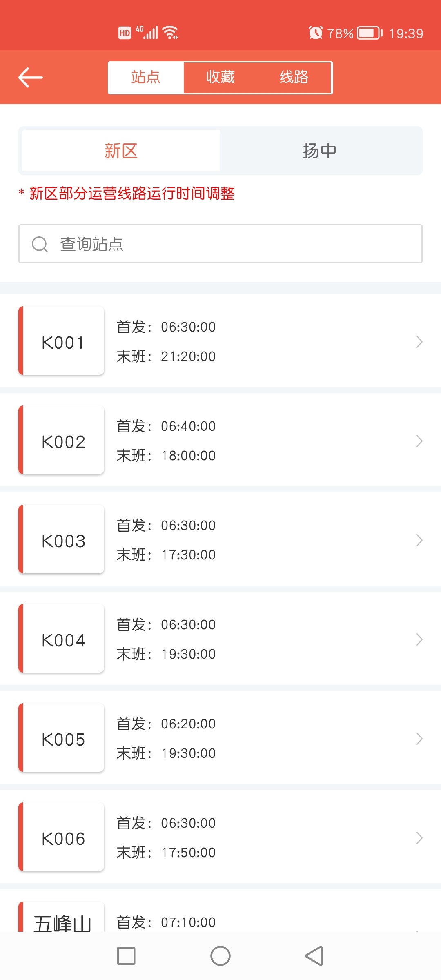Screen dimensions: 441x980
Task: Tap the battery status icon
Action: [369, 33]
